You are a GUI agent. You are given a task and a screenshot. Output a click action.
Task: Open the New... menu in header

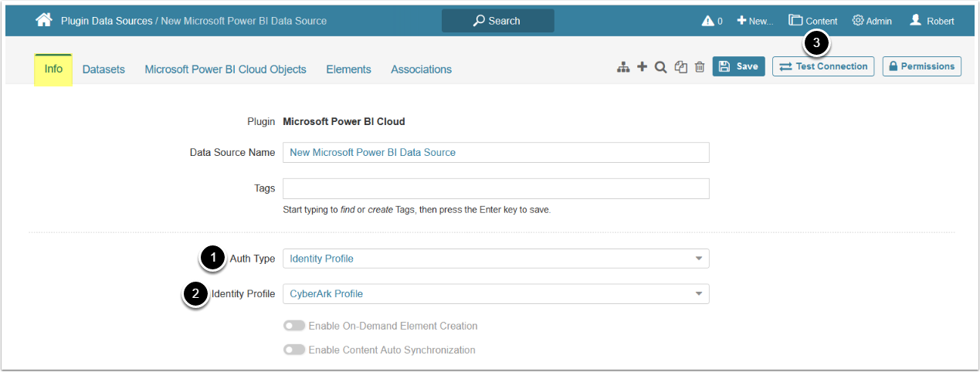point(754,21)
